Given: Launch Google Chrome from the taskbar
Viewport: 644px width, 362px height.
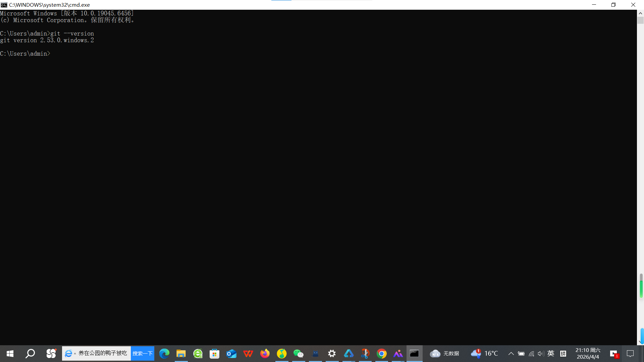Looking at the screenshot, I should (382, 354).
